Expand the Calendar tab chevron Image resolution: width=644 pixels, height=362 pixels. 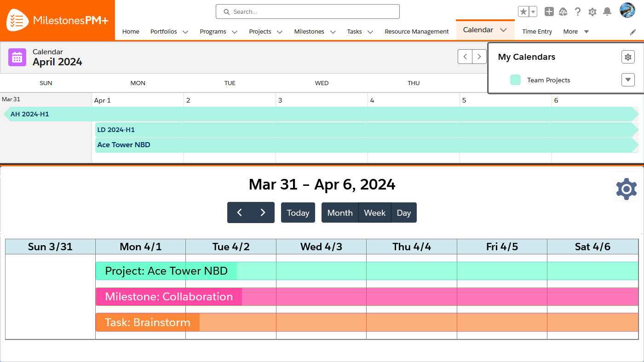point(503,30)
